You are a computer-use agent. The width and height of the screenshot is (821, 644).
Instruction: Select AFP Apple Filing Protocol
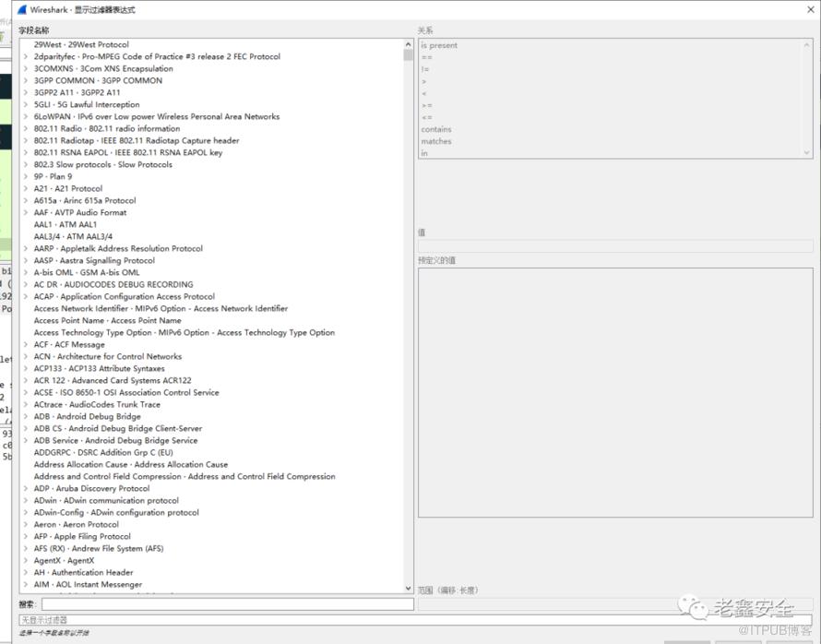tap(82, 537)
